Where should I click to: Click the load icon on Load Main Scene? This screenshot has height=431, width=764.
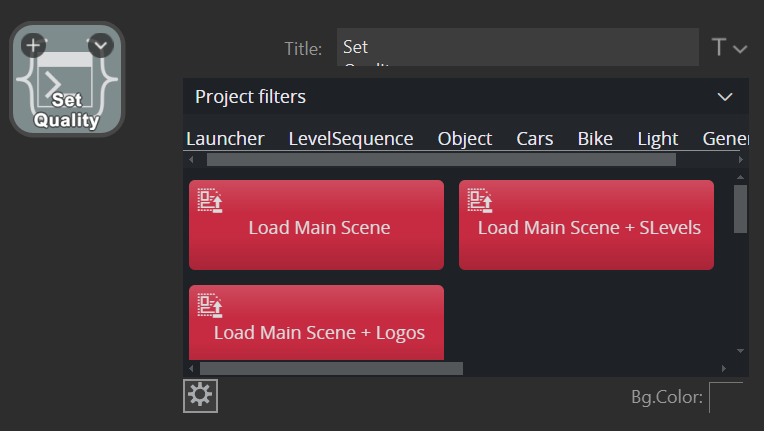click(210, 200)
